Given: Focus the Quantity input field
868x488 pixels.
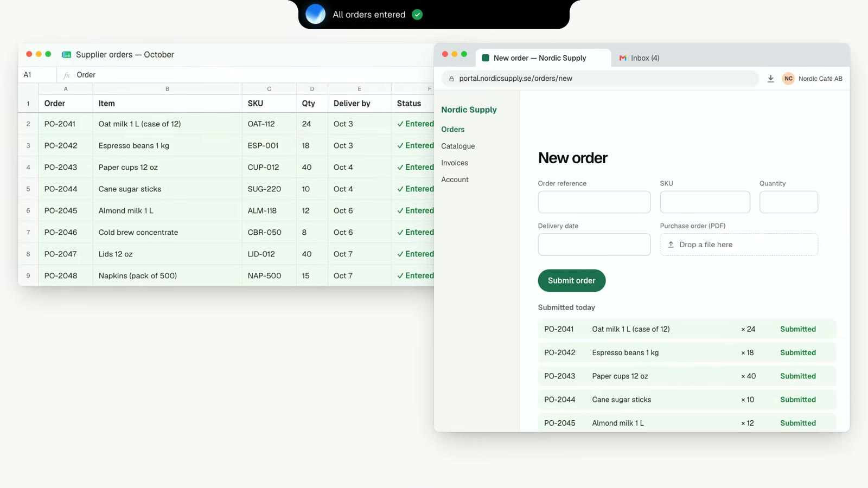Looking at the screenshot, I should point(788,202).
